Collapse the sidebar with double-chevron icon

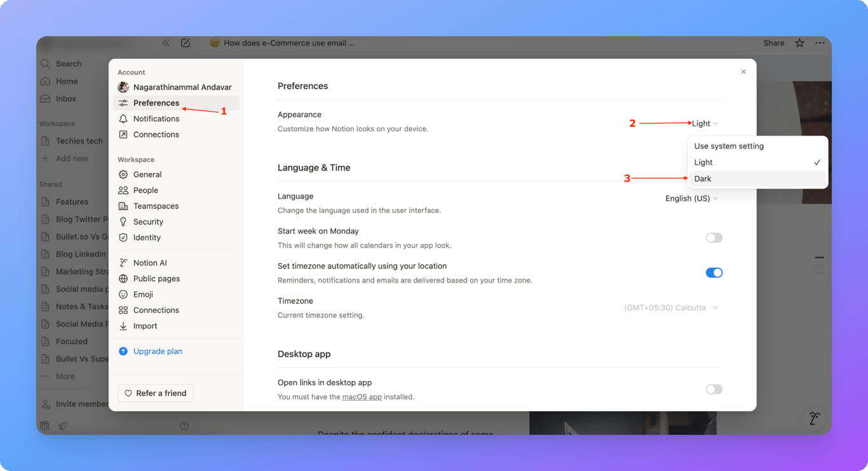point(166,43)
